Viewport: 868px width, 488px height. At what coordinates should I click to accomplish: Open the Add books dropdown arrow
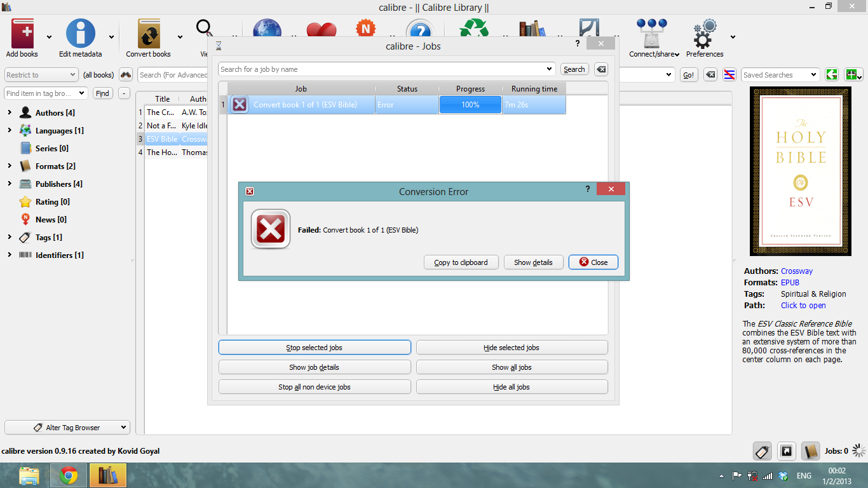[x=50, y=37]
